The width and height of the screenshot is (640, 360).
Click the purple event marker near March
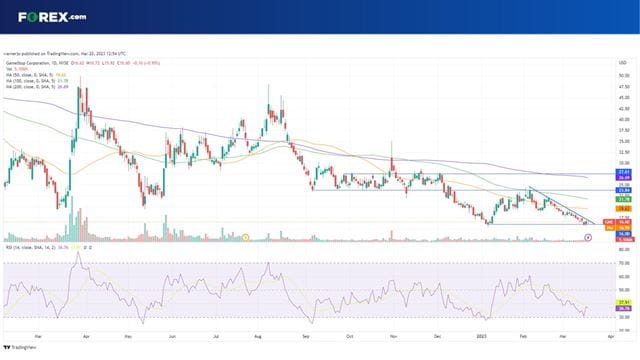click(588, 237)
